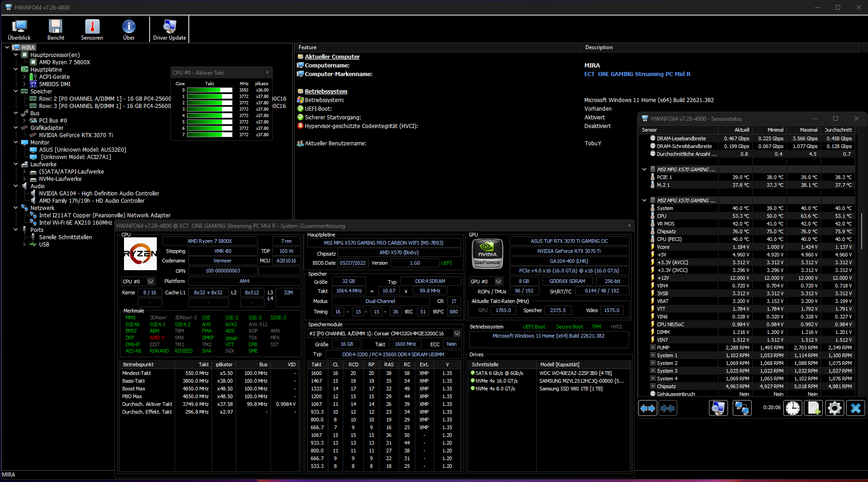Open the Über info dialog
Image resolution: width=868 pixels, height=482 pixels.
click(129, 30)
